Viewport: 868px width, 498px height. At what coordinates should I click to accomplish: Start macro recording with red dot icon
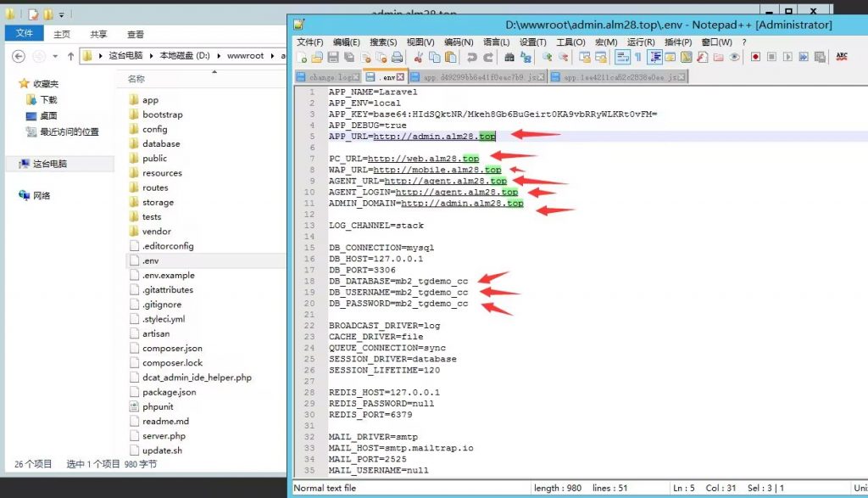(756, 58)
